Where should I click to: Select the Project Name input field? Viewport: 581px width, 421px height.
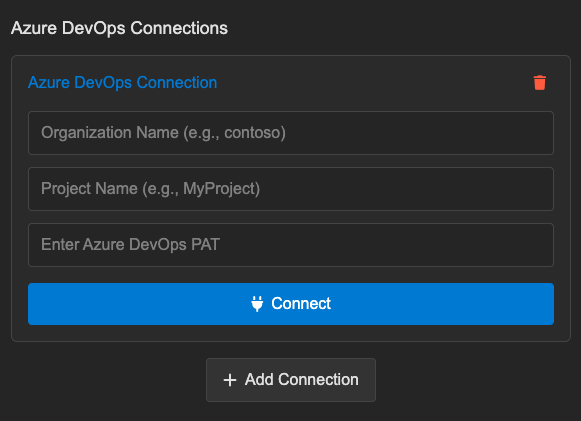click(x=291, y=189)
